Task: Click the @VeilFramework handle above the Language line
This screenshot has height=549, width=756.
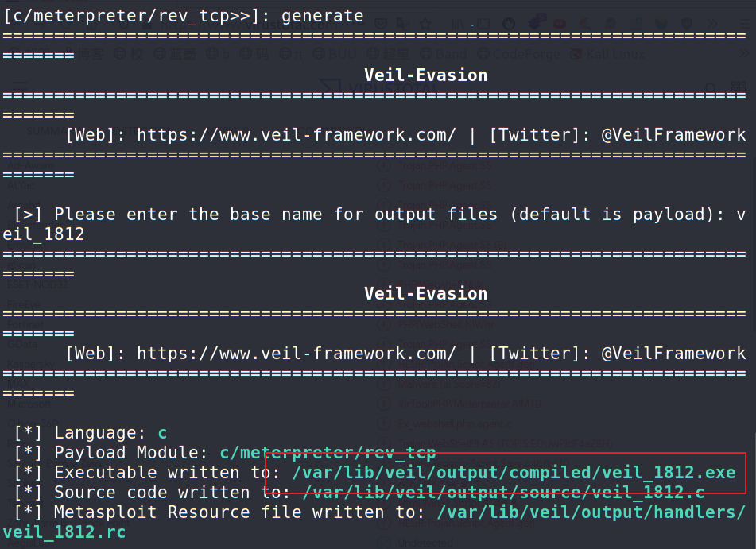Action: [673, 354]
